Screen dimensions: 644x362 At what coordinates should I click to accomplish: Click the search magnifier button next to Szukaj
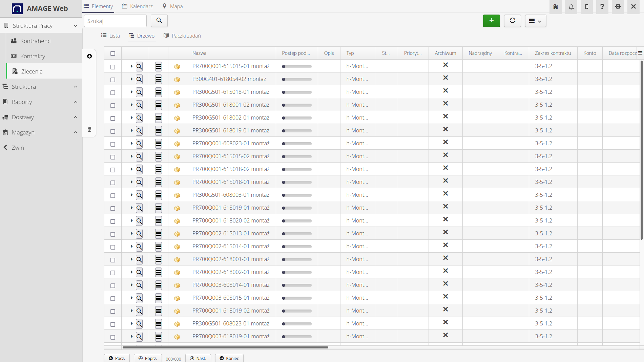click(159, 21)
